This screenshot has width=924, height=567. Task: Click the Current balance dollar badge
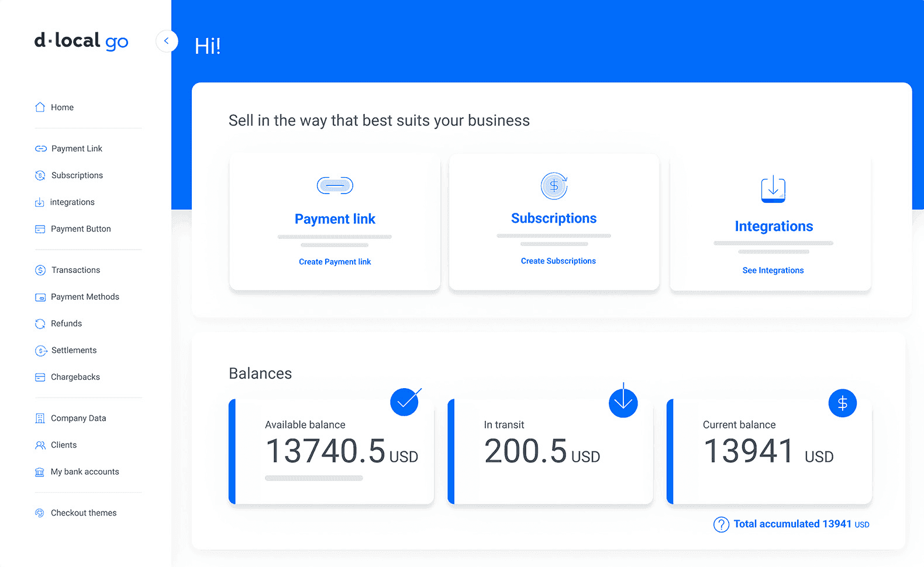point(842,403)
